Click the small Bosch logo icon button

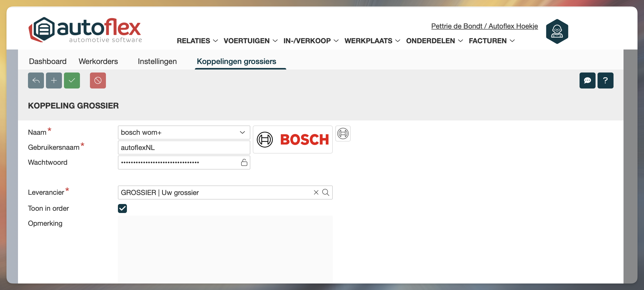click(342, 133)
